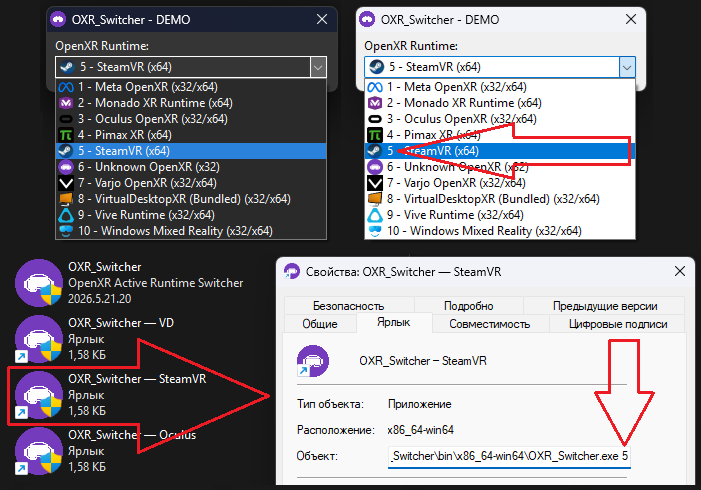Choose 1 - Meta OpenXR in dark list
The image size is (701, 490).
coord(191,87)
